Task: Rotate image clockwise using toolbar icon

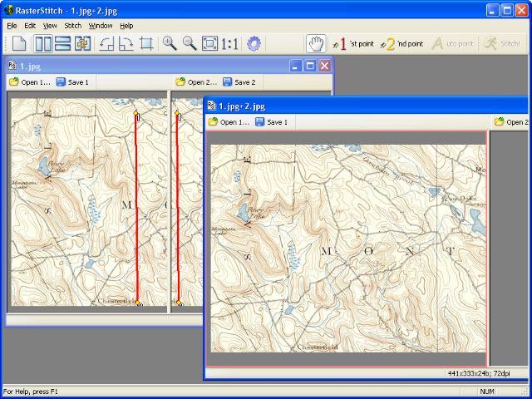Action: pos(126,43)
